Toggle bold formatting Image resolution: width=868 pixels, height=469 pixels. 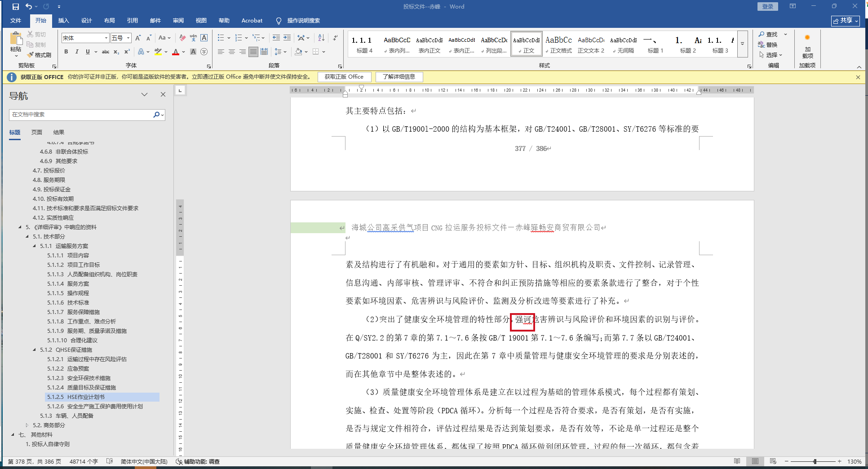[66, 52]
